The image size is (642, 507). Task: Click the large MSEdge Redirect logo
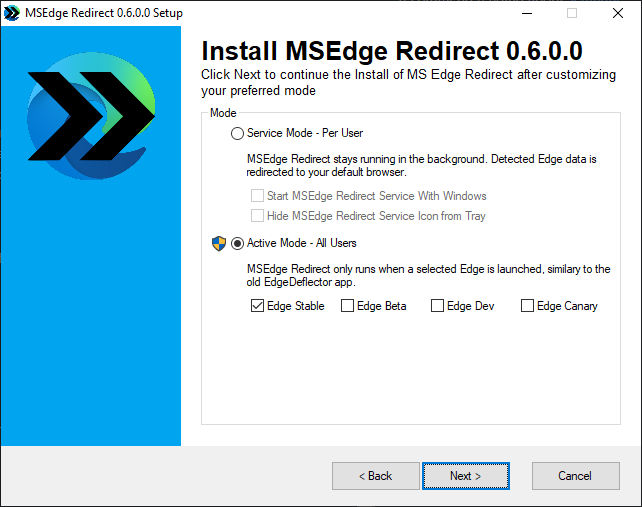coord(91,116)
